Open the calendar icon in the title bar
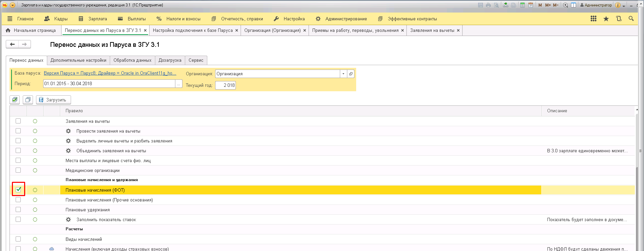This screenshot has width=644, height=251. 530,5
